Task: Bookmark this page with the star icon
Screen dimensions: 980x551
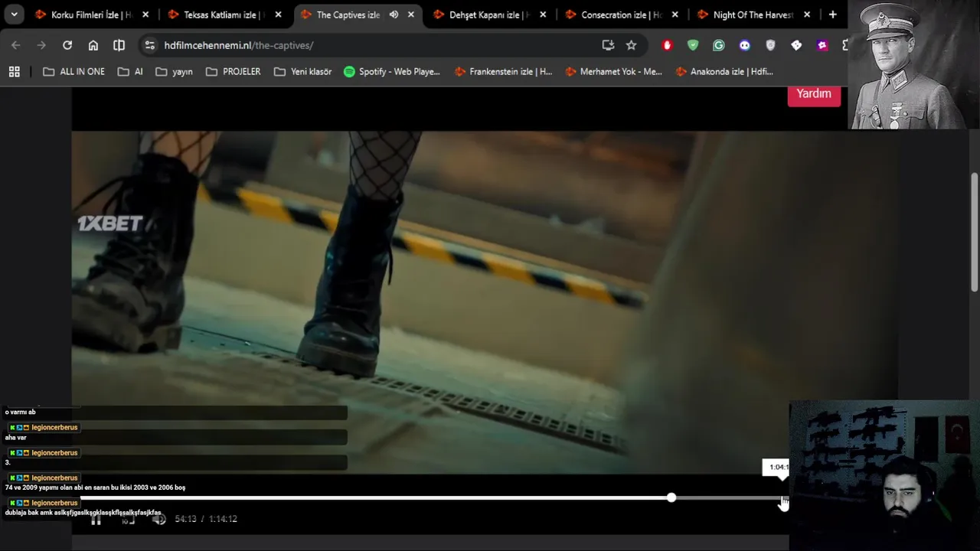Action: (631, 45)
